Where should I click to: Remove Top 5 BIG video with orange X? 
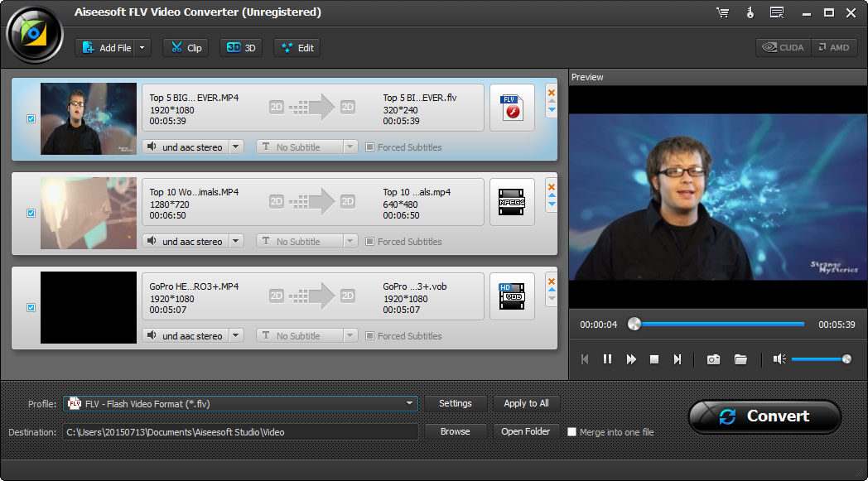click(x=552, y=93)
